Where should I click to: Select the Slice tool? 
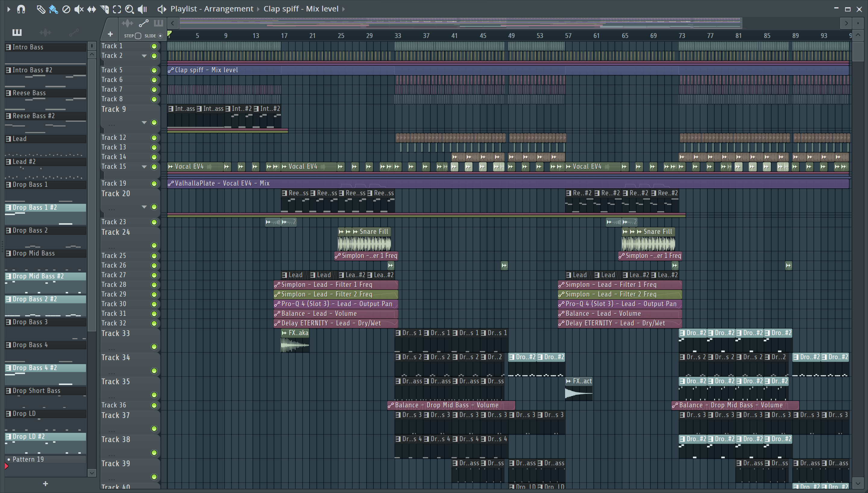104,9
